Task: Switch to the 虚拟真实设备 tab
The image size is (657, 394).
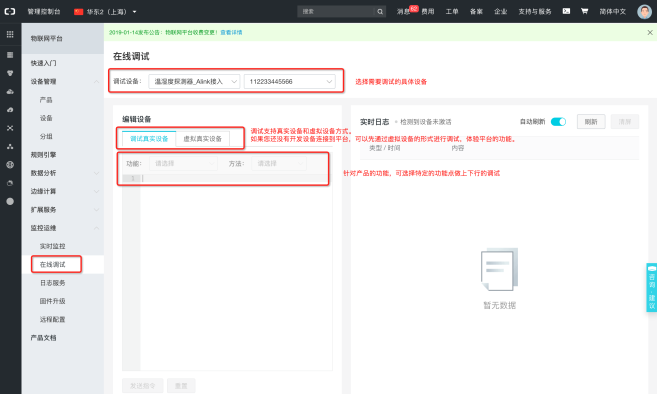Action: click(x=202, y=139)
